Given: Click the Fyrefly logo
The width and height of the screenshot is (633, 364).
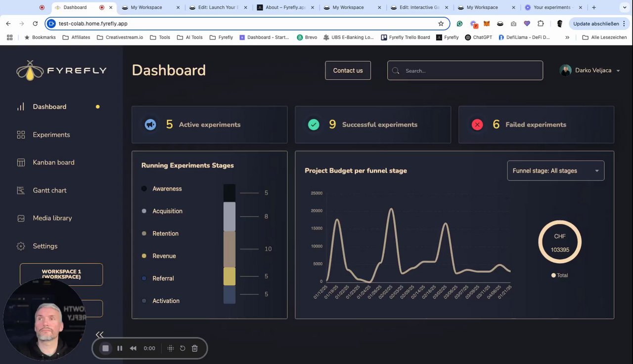Looking at the screenshot, I should point(61,70).
